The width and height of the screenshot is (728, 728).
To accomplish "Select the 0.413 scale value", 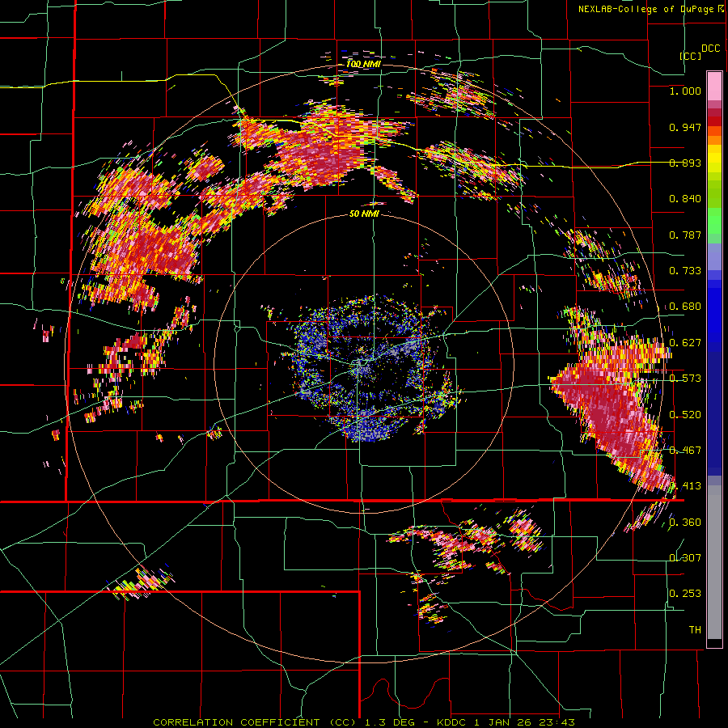I will coord(685,486).
